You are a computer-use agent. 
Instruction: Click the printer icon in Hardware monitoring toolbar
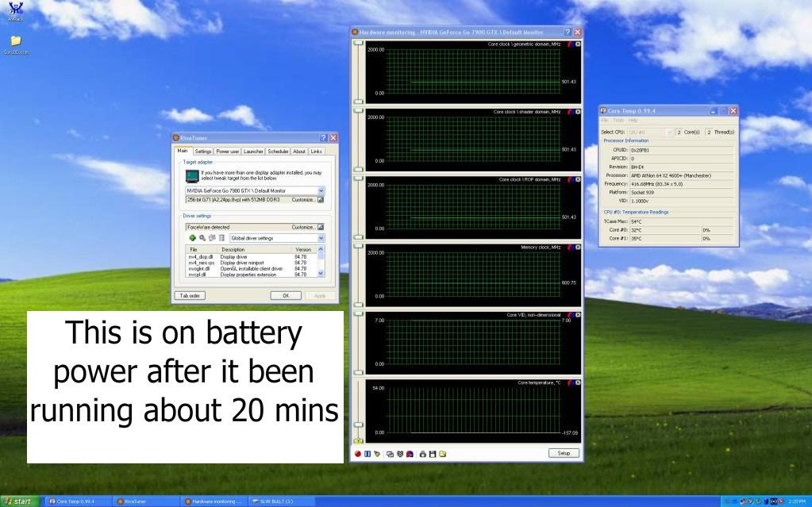pos(422,454)
